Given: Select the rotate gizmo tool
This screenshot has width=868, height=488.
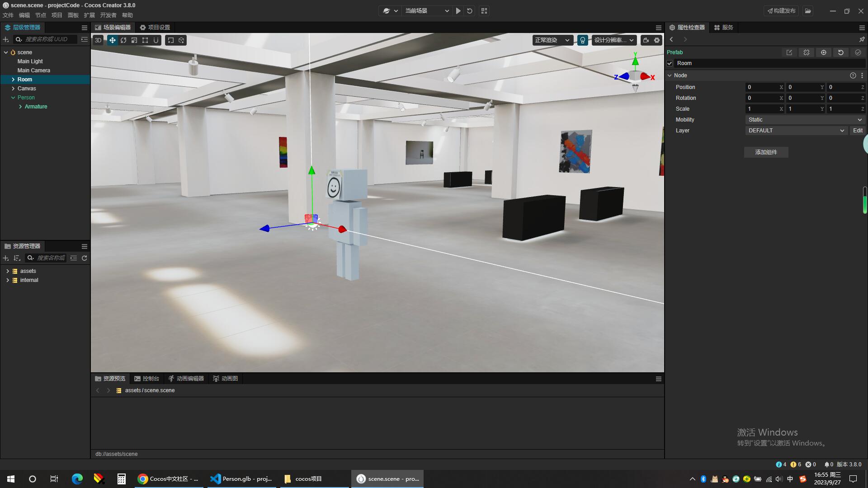Looking at the screenshot, I should pyautogui.click(x=123, y=40).
